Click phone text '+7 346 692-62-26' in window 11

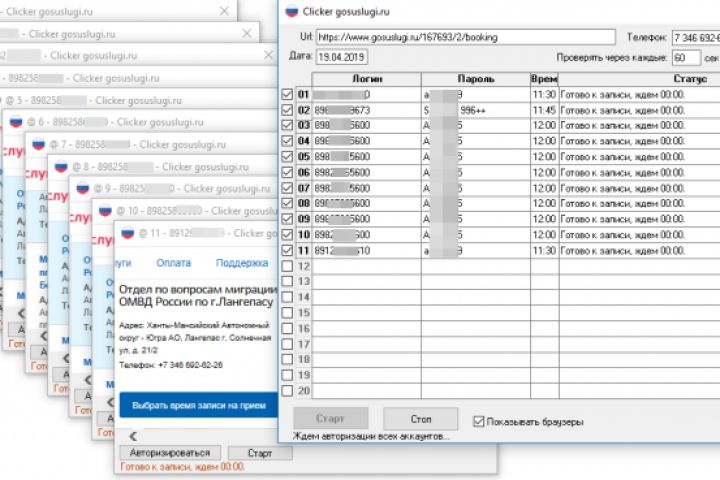pos(191,365)
